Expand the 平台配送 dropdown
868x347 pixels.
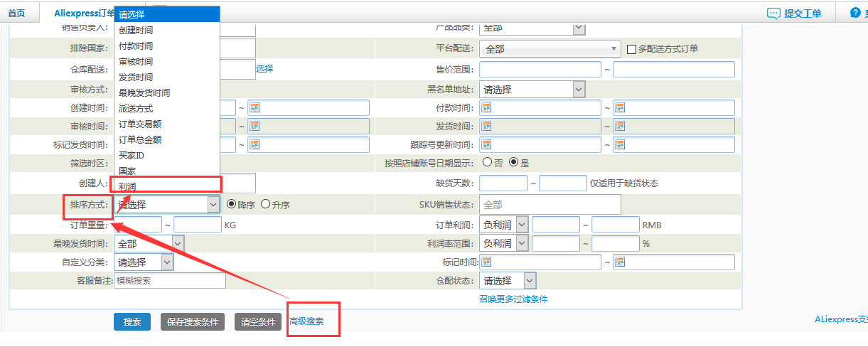[x=551, y=49]
